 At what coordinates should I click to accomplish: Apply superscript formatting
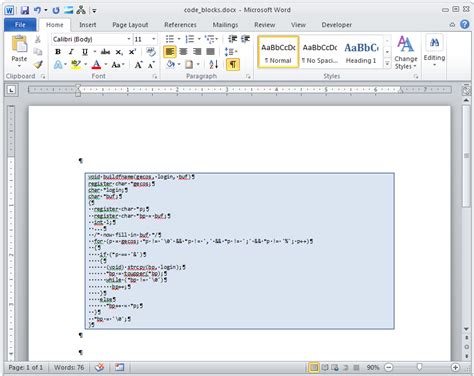[x=132, y=52]
